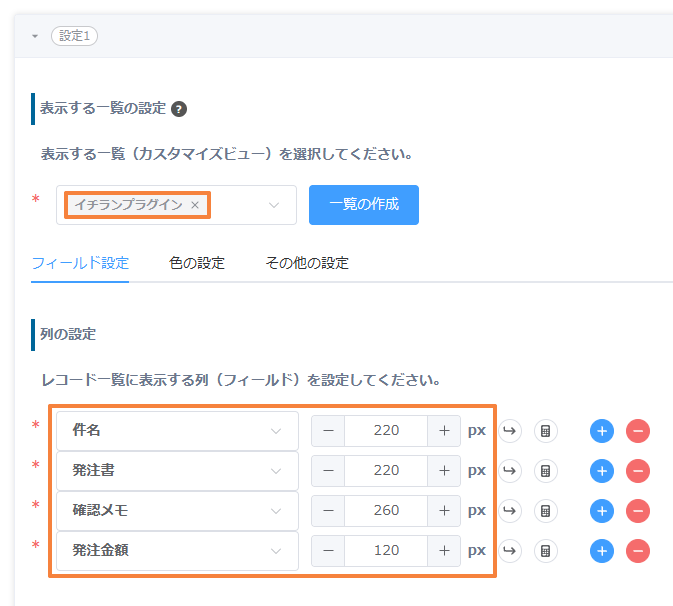Image resolution: width=673 pixels, height=606 pixels.
Task: Click the calculator icon in 発注金額 row
Action: pyautogui.click(x=546, y=551)
